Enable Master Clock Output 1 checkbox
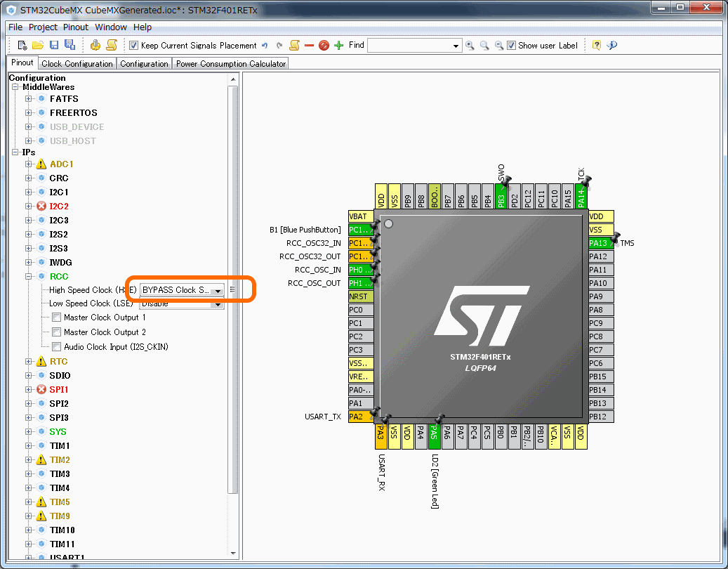The image size is (728, 569). pos(57,318)
